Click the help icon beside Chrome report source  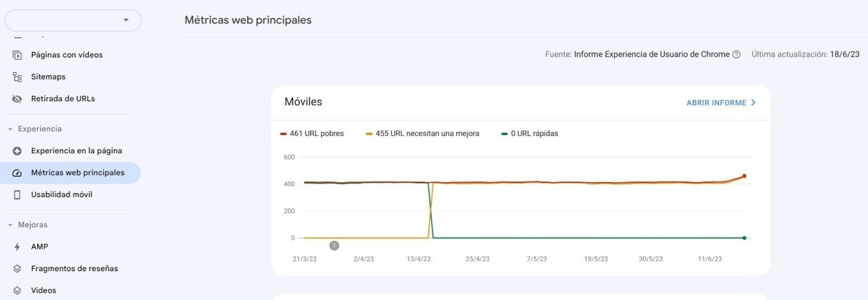pyautogui.click(x=736, y=54)
